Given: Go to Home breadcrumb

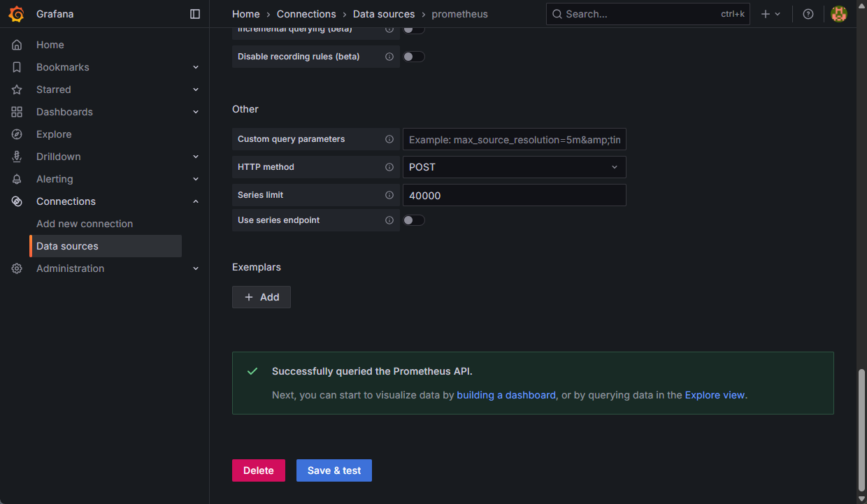Looking at the screenshot, I should click(x=246, y=14).
